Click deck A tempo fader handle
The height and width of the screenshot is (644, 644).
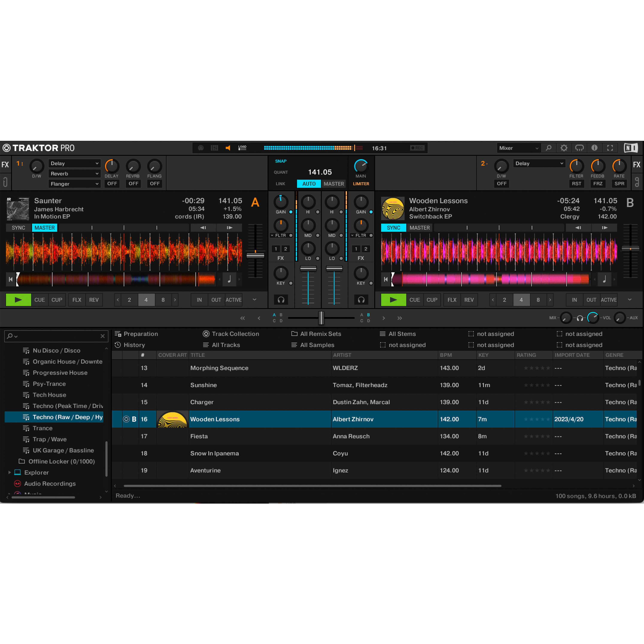tap(255, 256)
